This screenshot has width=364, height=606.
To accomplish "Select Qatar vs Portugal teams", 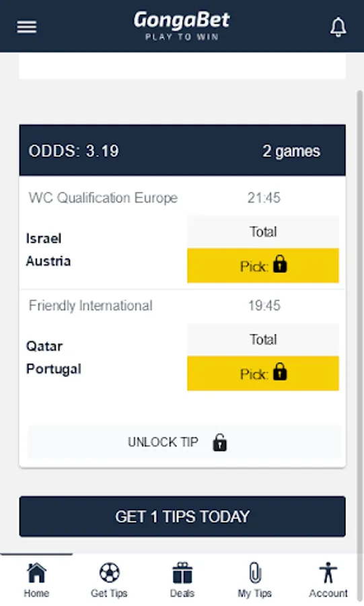I will pyautogui.click(x=53, y=358).
